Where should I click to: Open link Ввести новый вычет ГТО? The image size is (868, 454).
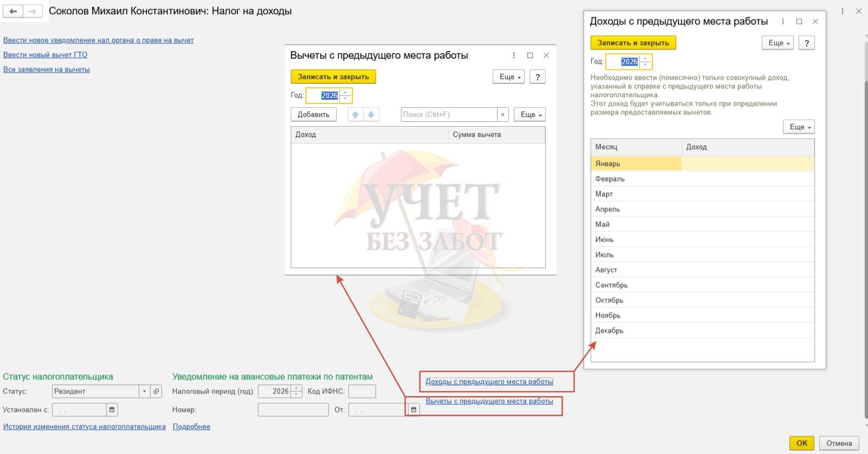45,55
